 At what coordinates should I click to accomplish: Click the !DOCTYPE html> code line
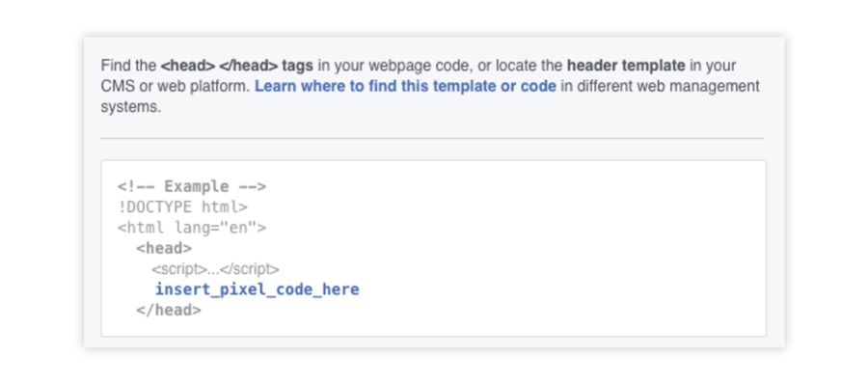pos(182,207)
